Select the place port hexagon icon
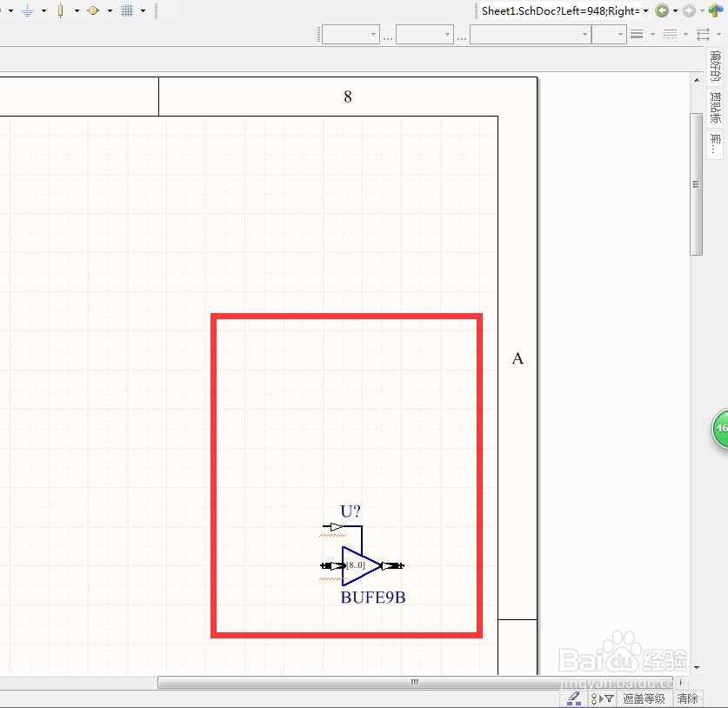728x708 pixels. [93, 10]
